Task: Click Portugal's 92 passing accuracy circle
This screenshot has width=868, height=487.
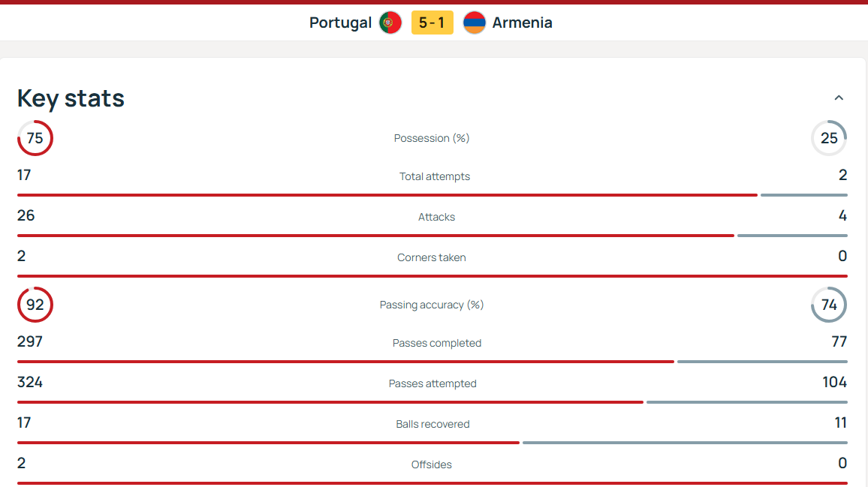Action: [x=35, y=305]
